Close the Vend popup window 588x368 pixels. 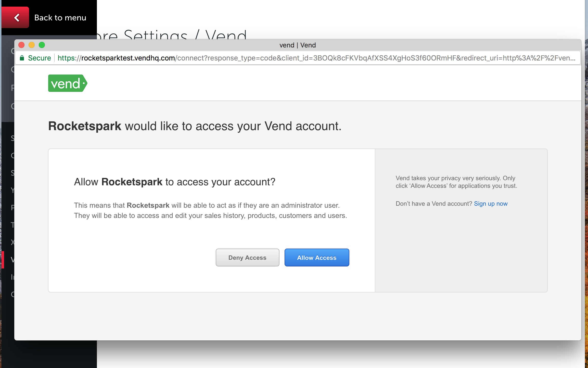tap(21, 45)
